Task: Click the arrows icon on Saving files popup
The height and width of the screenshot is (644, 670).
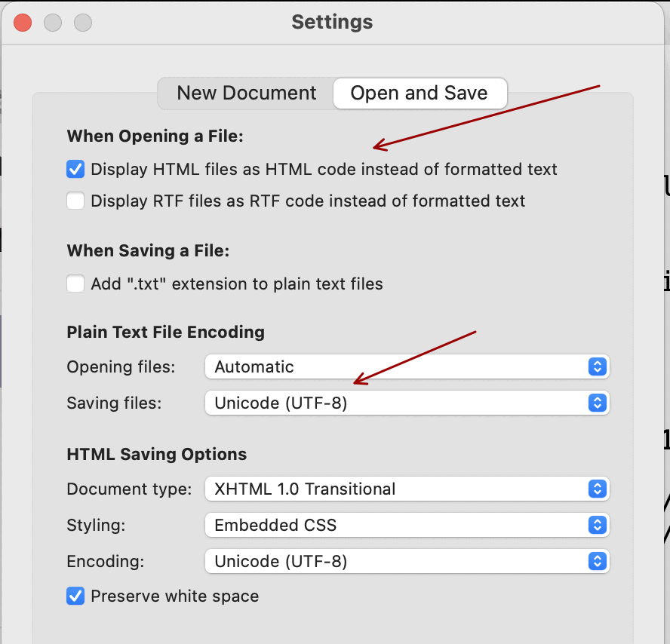Action: tap(598, 403)
